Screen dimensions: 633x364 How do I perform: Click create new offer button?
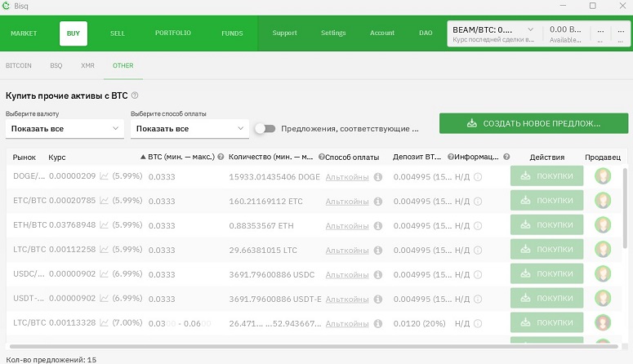click(533, 123)
